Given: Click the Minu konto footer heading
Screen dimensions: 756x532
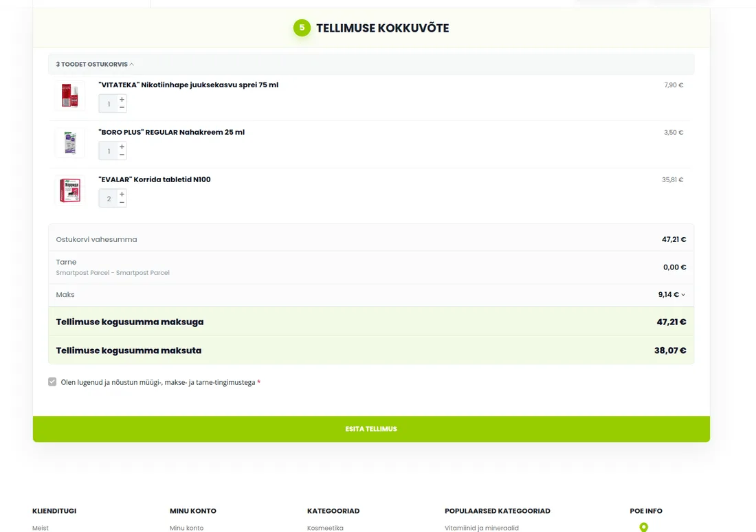Looking at the screenshot, I should 193,511.
